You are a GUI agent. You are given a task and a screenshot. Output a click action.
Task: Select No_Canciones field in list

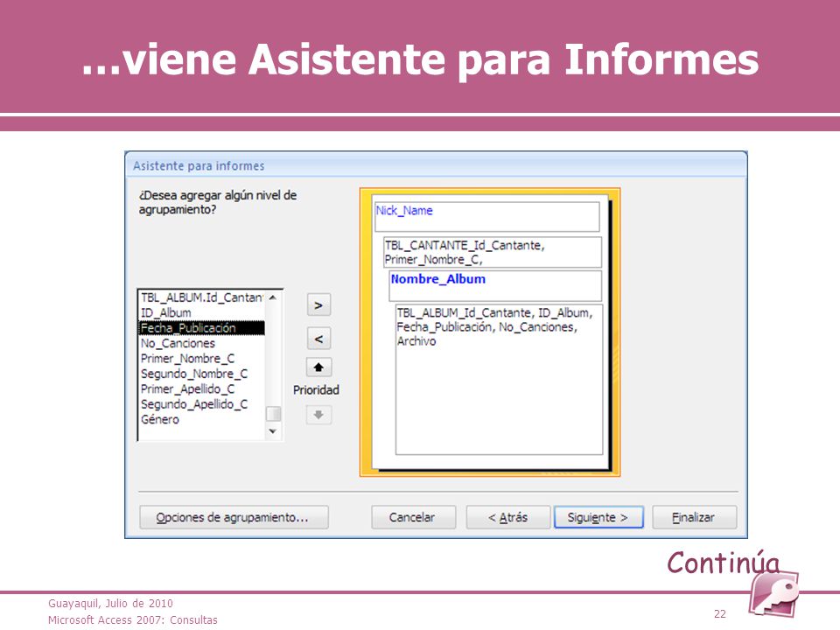coord(201,343)
